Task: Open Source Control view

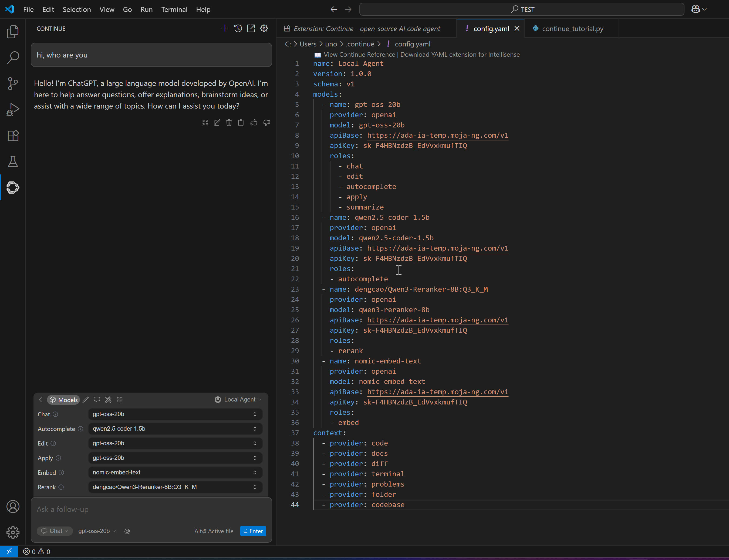Action: [13, 83]
